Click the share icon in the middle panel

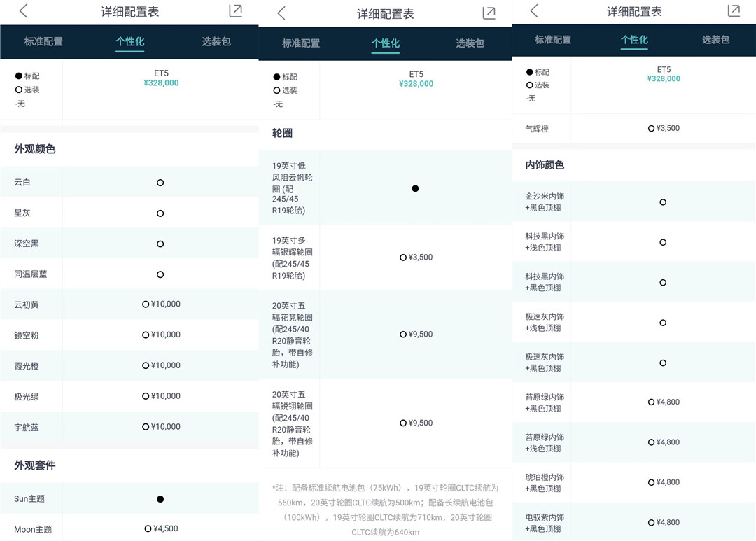click(489, 13)
